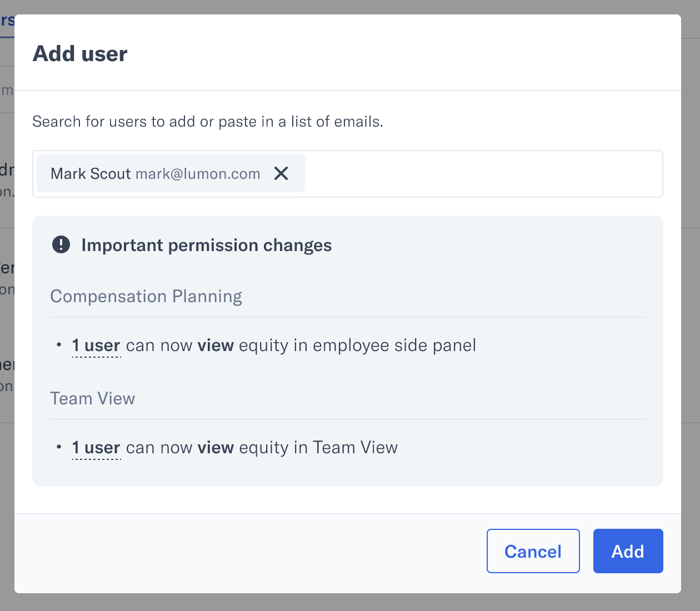Click into the user search field
This screenshot has height=611, width=700.
[483, 174]
